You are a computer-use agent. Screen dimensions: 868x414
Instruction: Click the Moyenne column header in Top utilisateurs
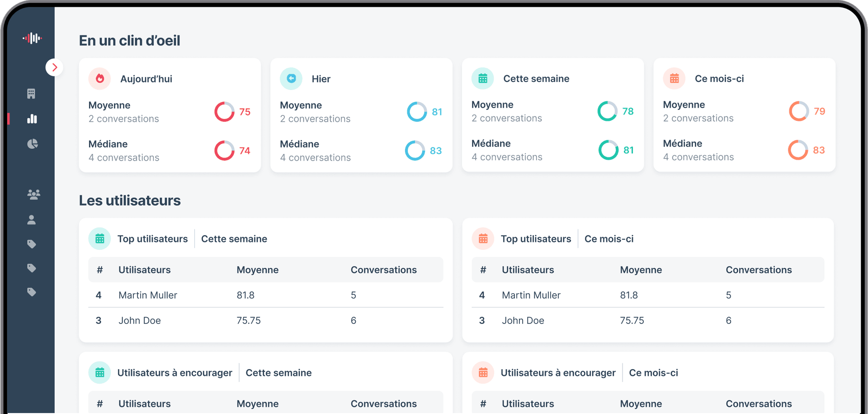click(x=257, y=270)
